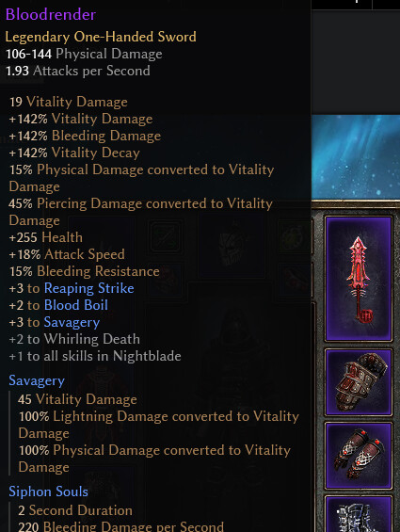The width and height of the screenshot is (400, 532).
Task: Click the blue Blood Boil skill name
Action: click(x=76, y=305)
